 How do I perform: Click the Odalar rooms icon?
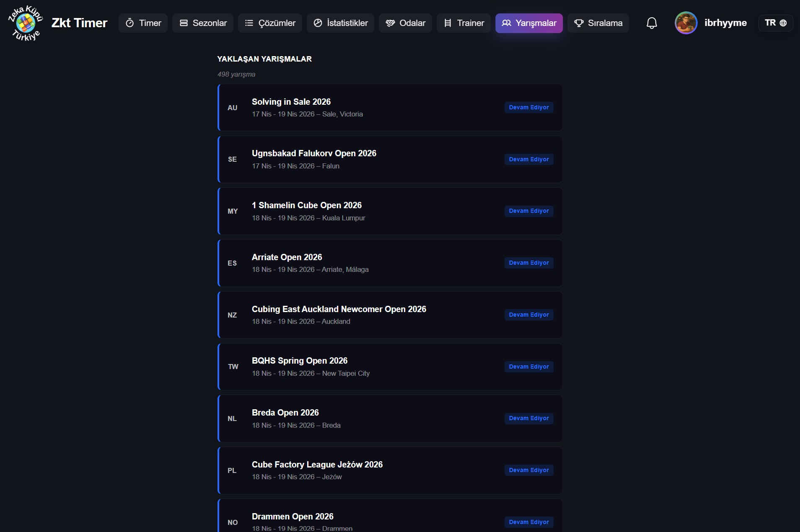(390, 23)
